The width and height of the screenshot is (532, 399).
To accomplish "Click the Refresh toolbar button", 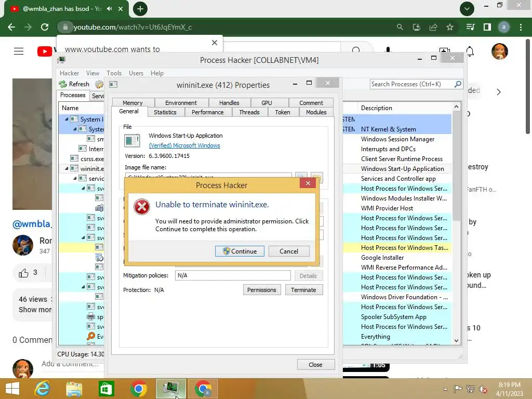I will point(74,84).
